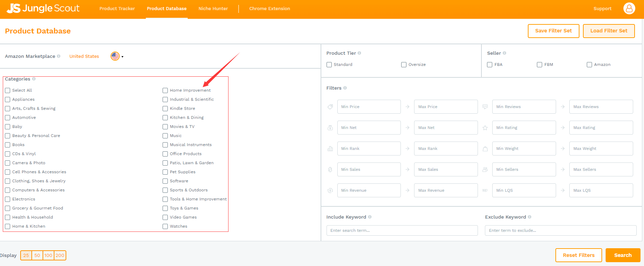Screen dimensions: 644x266
Task: Click the Max Sellers input field
Action: (x=601, y=169)
